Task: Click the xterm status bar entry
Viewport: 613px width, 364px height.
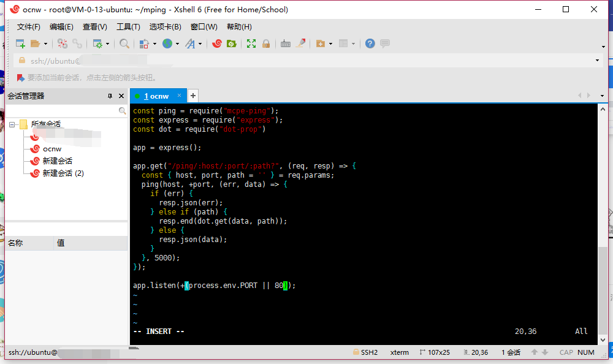Action: point(399,352)
